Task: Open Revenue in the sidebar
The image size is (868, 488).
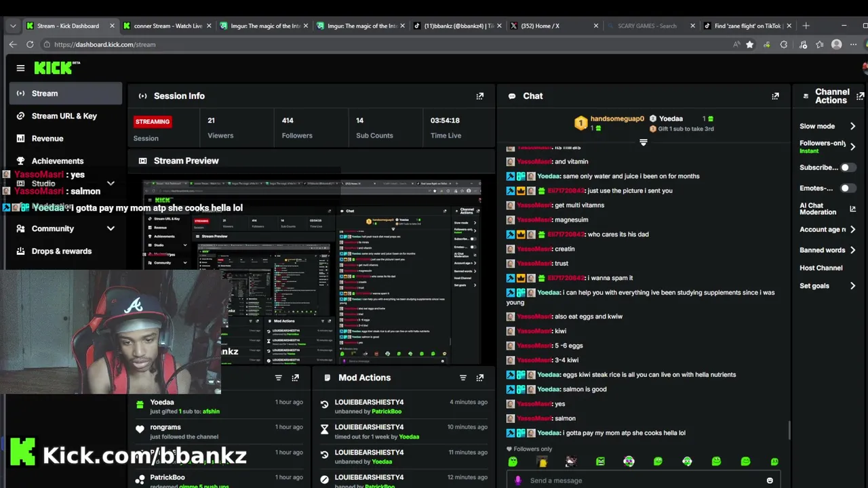Action: 66,138
